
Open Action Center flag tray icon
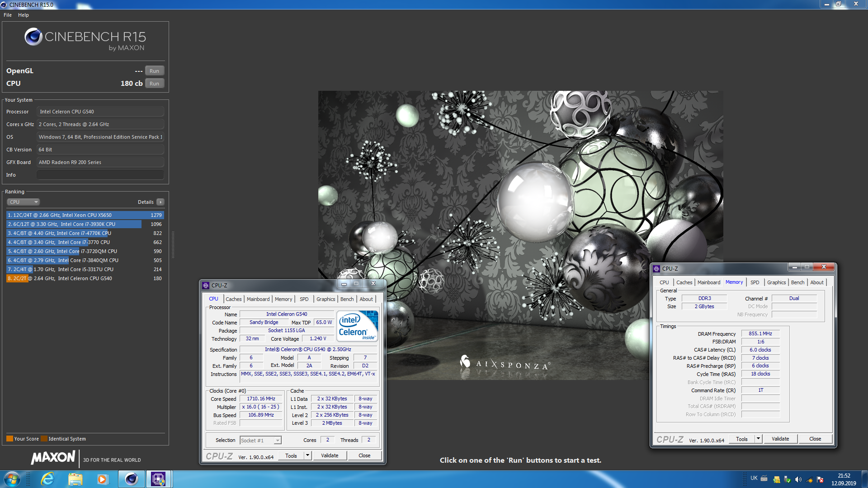click(820, 479)
